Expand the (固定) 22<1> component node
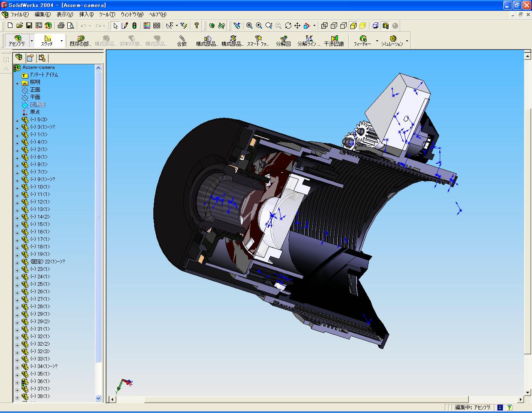The height and width of the screenshot is (413, 532). point(17,263)
